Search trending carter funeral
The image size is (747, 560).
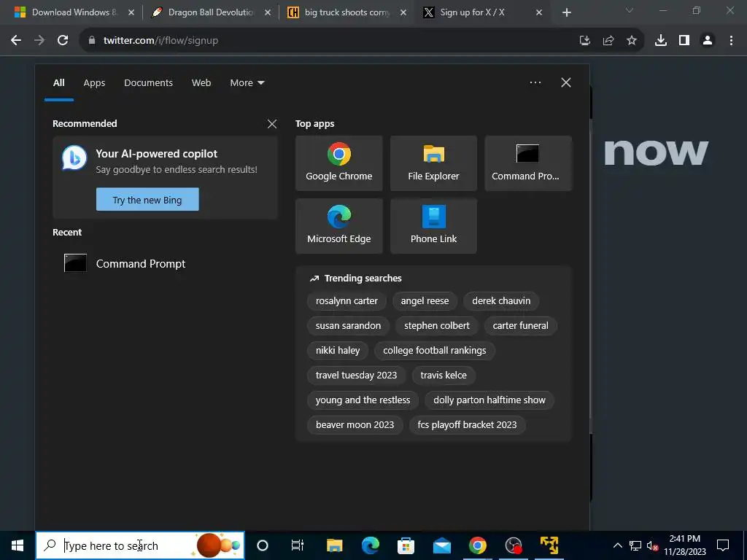(520, 326)
